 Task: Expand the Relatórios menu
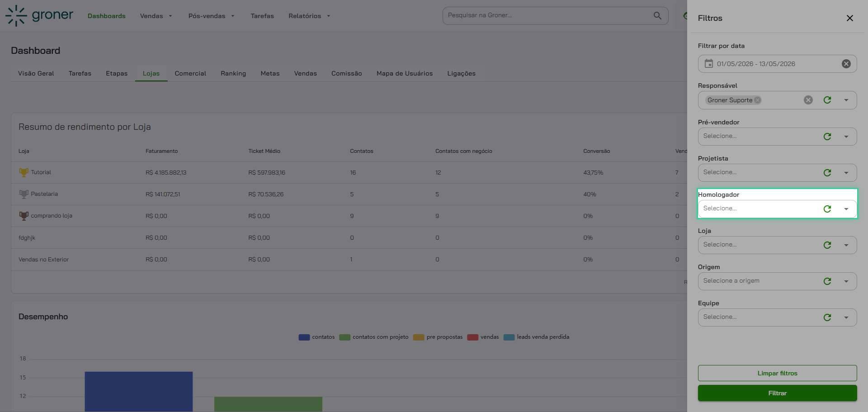point(309,16)
